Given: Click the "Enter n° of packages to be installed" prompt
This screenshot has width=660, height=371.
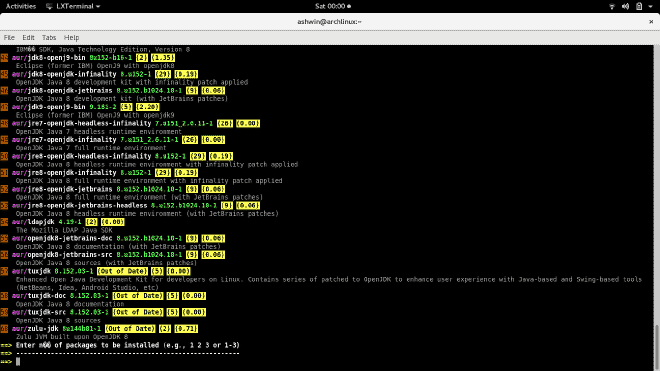Looking at the screenshot, I should pos(128,345).
